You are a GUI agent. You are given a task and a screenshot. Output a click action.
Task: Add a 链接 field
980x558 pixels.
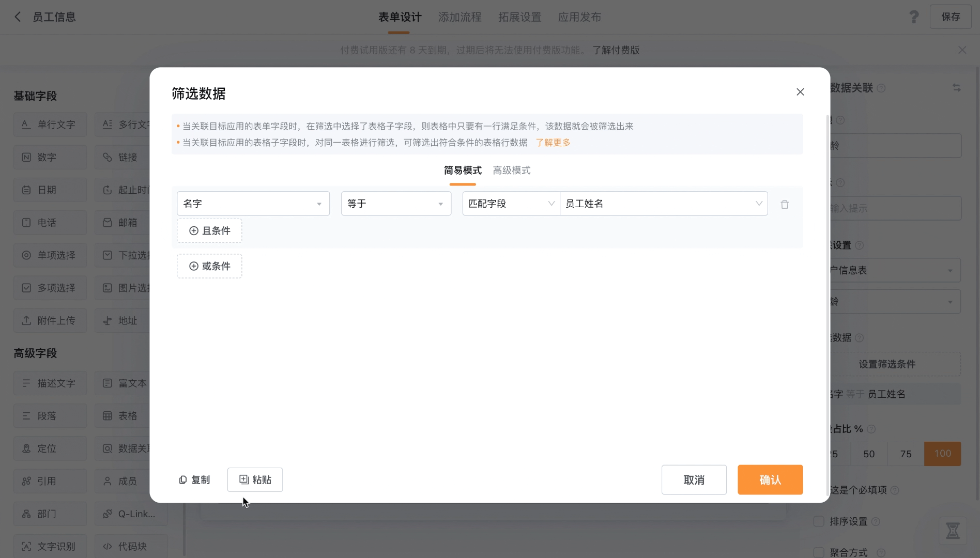pyautogui.click(x=122, y=157)
